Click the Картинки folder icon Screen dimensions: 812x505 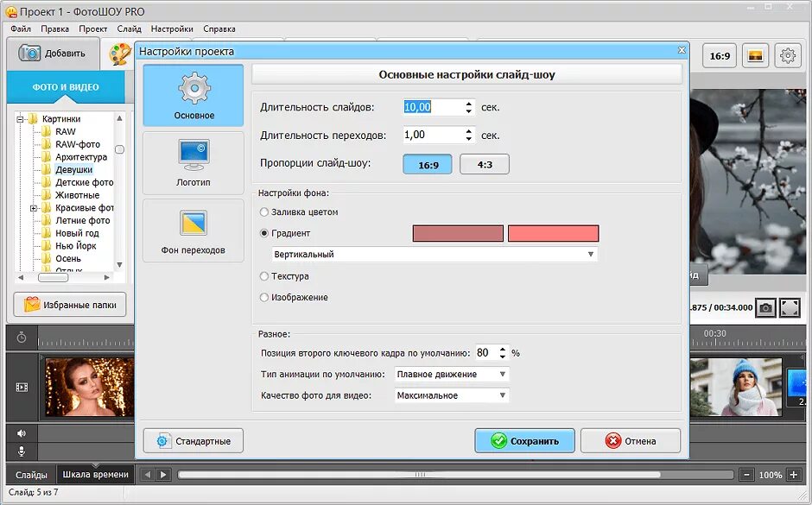[33, 118]
